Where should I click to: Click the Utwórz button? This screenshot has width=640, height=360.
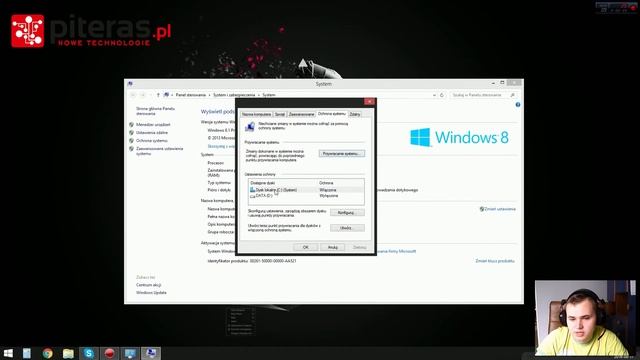347,228
